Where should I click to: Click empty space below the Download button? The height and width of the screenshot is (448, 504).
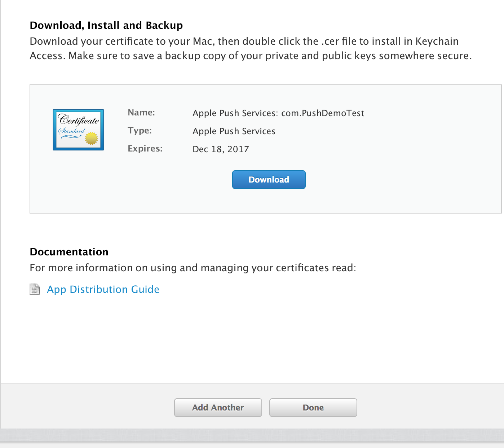coord(269,201)
